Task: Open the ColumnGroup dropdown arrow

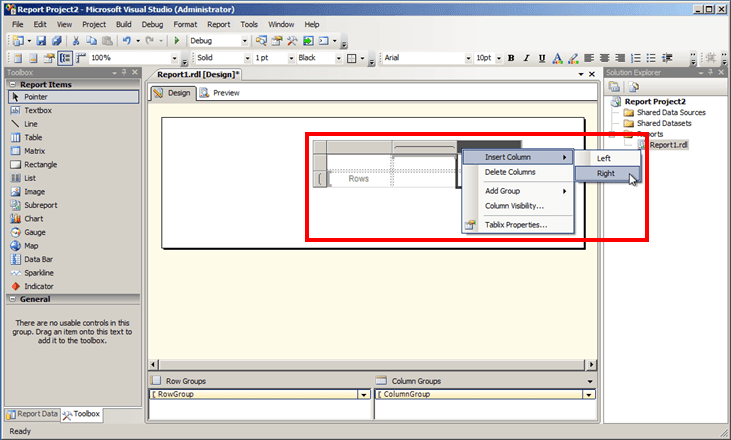Action: point(589,395)
